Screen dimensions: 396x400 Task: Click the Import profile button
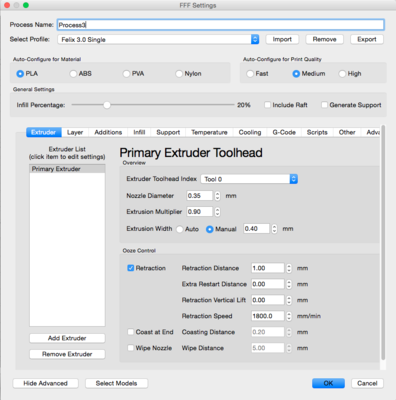(x=282, y=39)
